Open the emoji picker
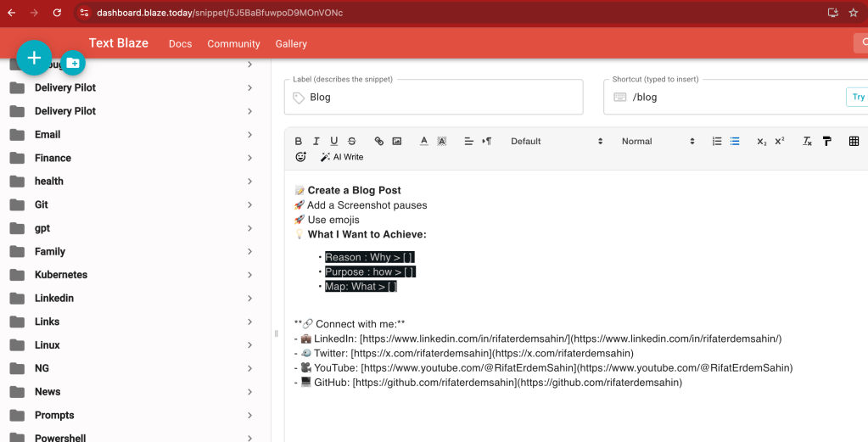868x442 pixels. [300, 157]
